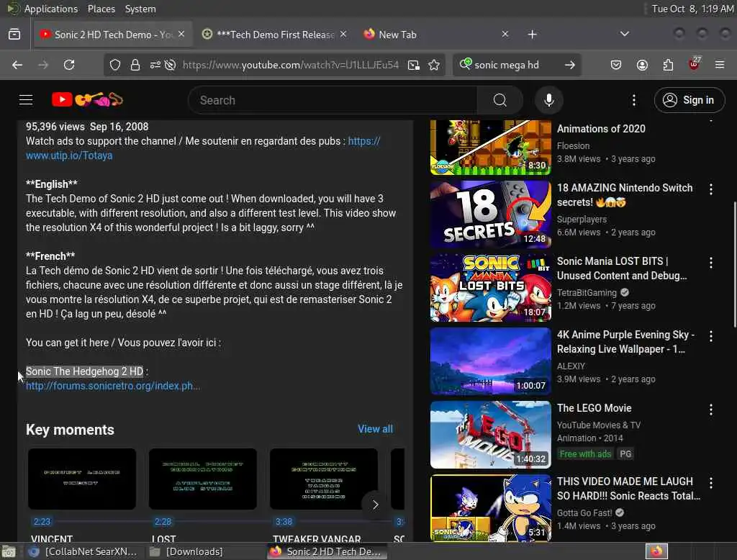Open options menu for 18 AMAZING Nintendo video
The image size is (737, 560).
(x=710, y=189)
